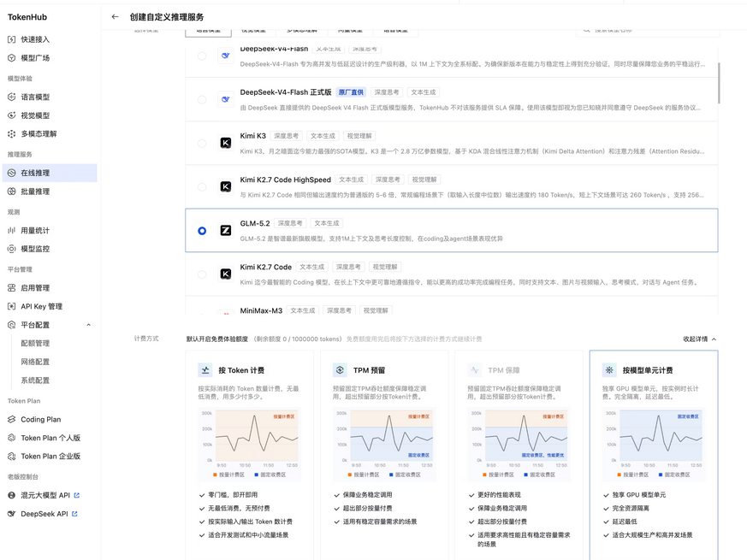This screenshot has height=560, width=747.
Task: Choose the 按模型单元计费 billing card
Action: [654, 455]
